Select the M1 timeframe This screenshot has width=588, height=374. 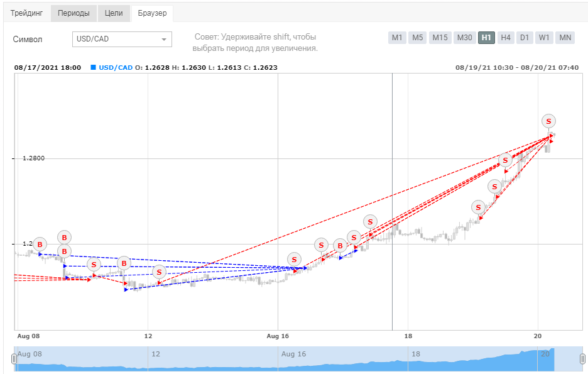[x=397, y=38]
